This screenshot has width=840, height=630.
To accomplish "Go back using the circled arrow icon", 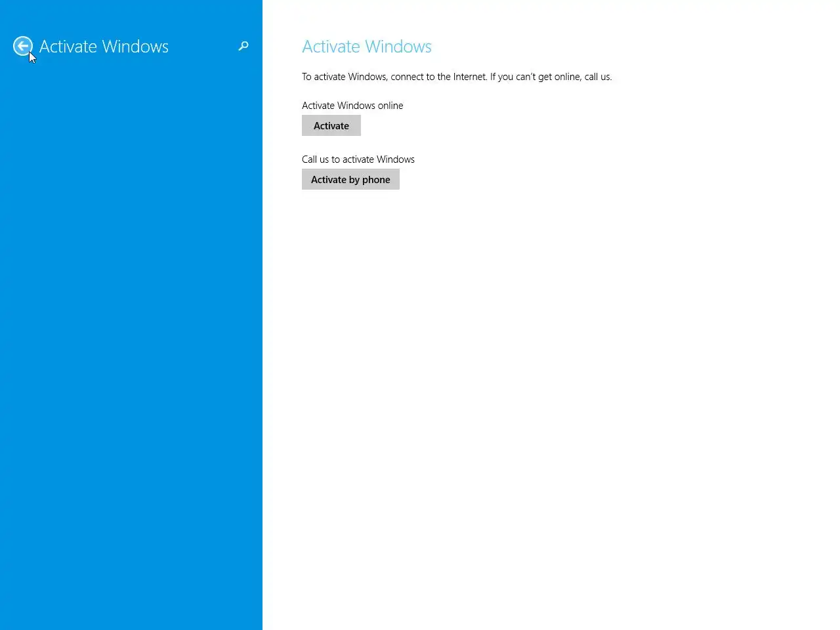I will (x=23, y=46).
